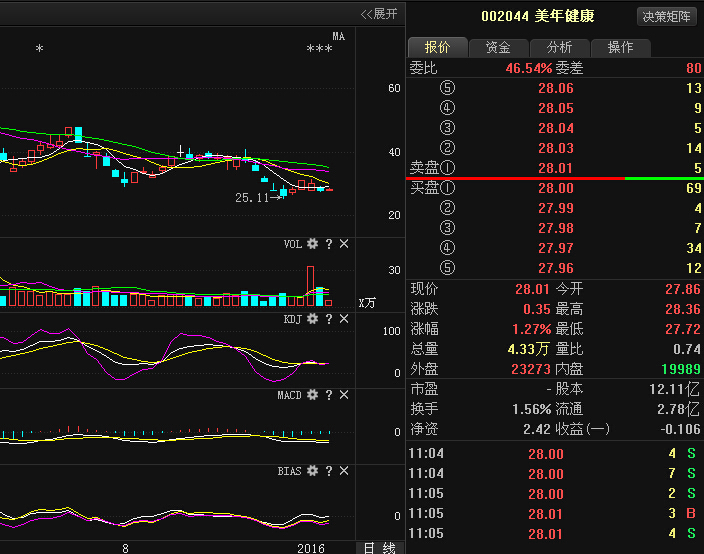Open VOL indicator settings gear
The image size is (704, 554).
[312, 244]
